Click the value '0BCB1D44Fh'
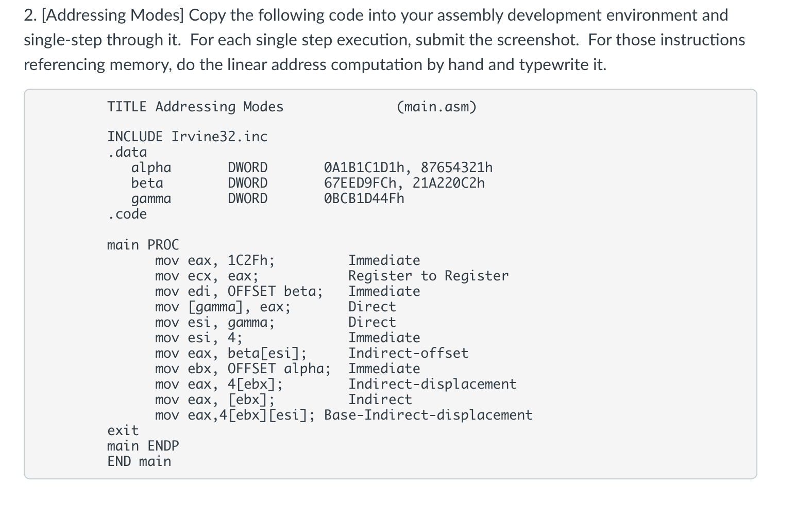This screenshot has width=812, height=516. coord(364,198)
